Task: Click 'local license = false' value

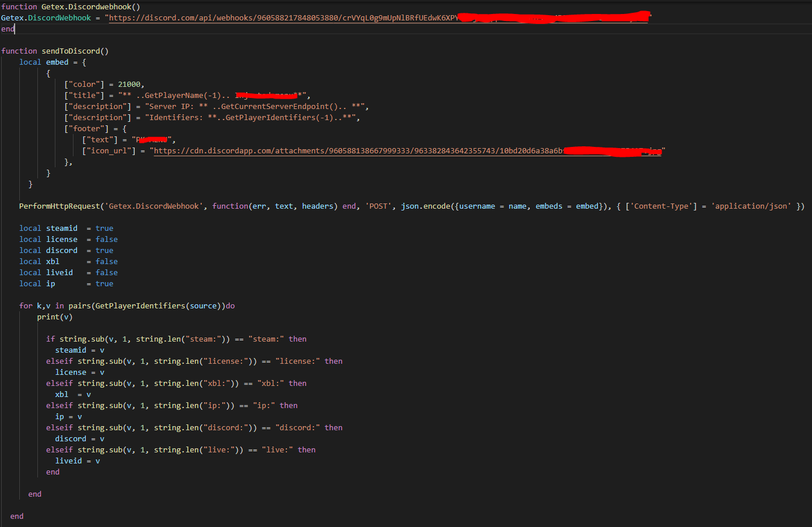Action: point(107,240)
